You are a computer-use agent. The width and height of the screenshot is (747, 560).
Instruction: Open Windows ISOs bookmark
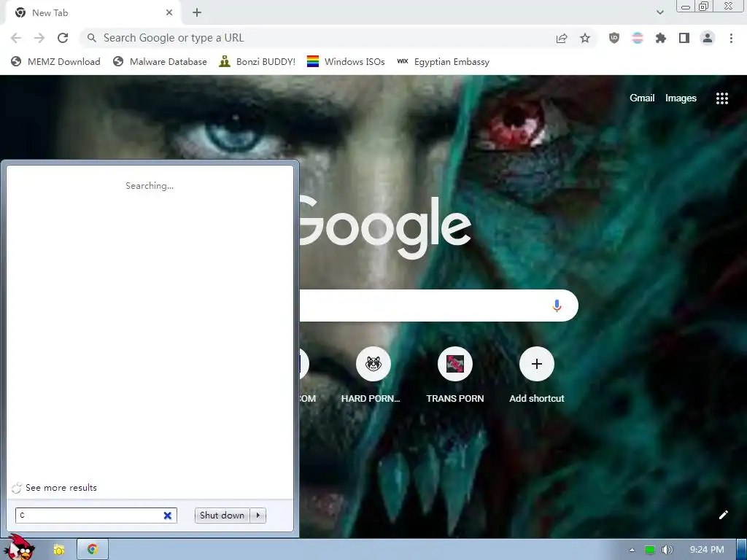coord(346,61)
